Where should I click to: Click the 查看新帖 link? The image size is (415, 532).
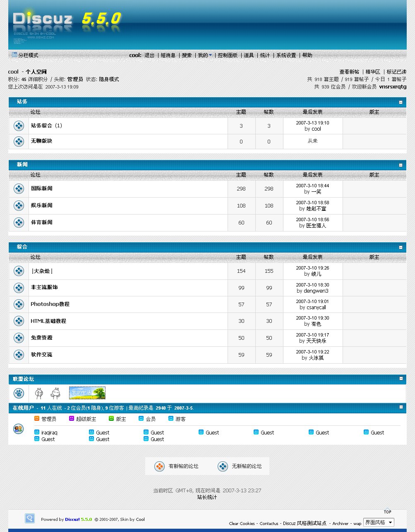pos(349,72)
